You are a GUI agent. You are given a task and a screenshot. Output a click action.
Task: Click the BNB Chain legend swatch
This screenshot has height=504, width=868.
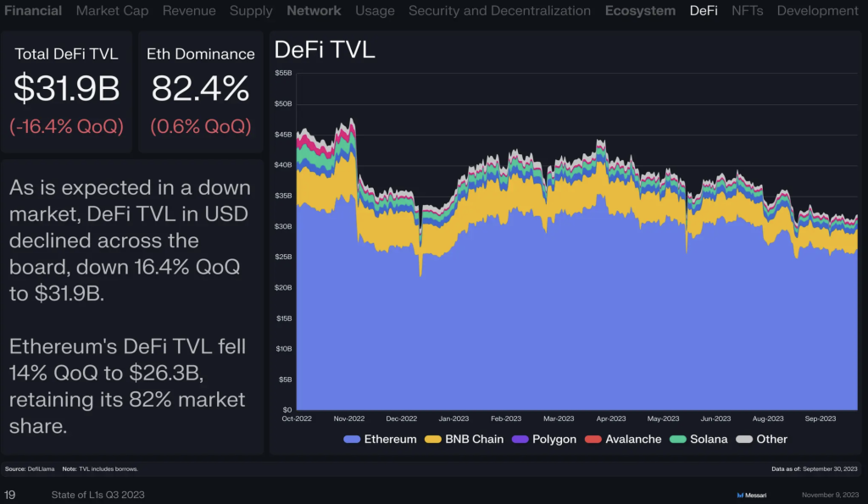coord(433,440)
